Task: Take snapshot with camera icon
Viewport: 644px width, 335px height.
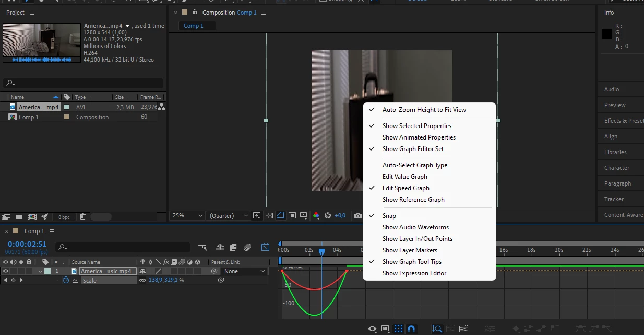Action: pyautogui.click(x=357, y=215)
